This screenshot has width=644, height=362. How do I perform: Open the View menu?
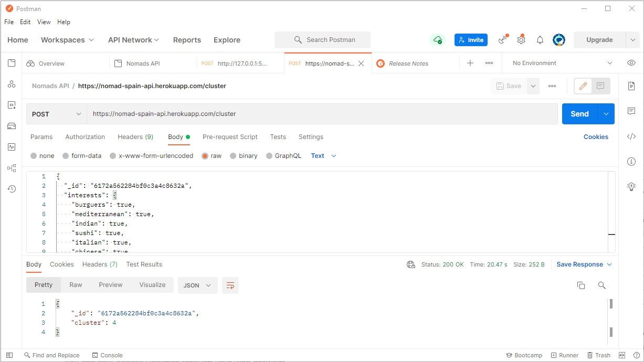point(44,22)
